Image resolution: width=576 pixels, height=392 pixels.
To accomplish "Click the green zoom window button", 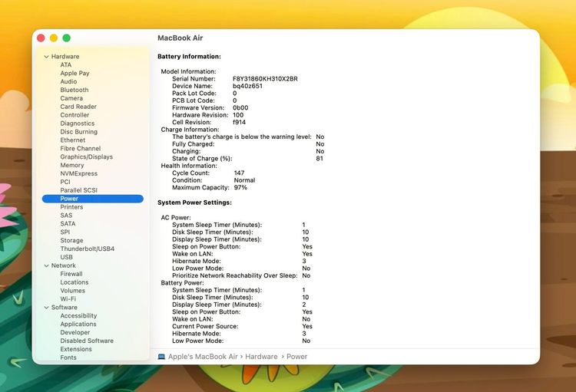I will click(x=67, y=38).
